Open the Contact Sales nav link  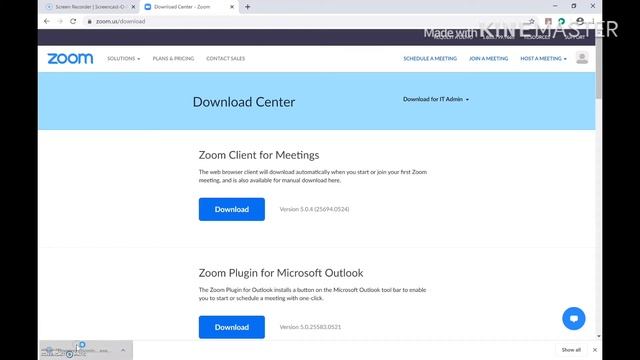click(226, 58)
